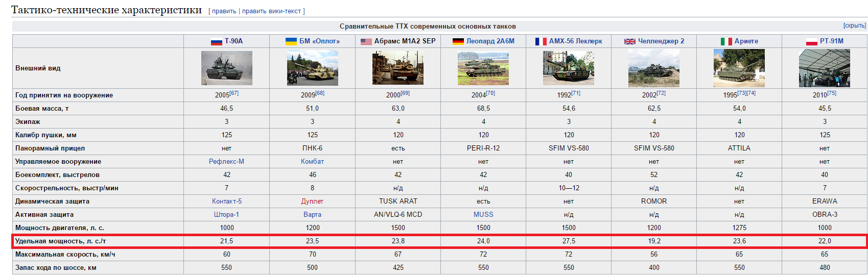Follow the Рефлекс-М guided weapon link

click(226, 161)
